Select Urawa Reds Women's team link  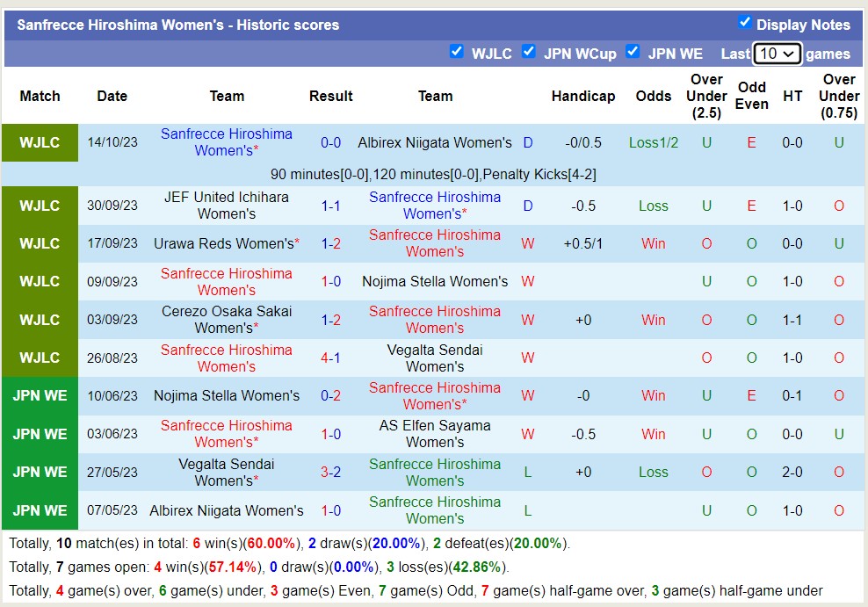click(224, 243)
